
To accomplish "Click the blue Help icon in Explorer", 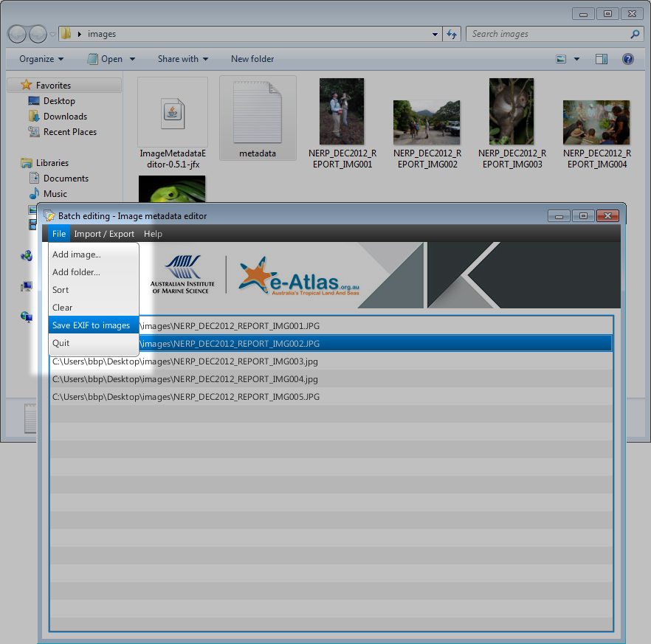I will 627,59.
